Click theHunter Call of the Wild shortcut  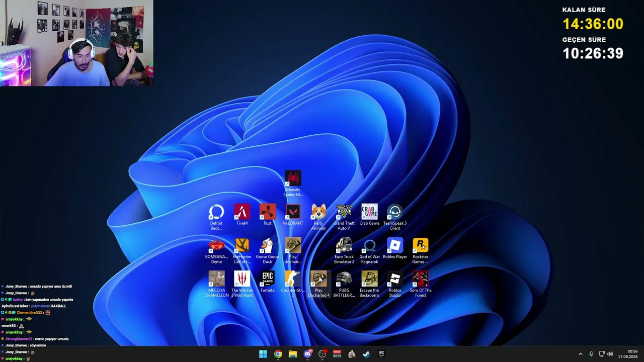coord(242,251)
